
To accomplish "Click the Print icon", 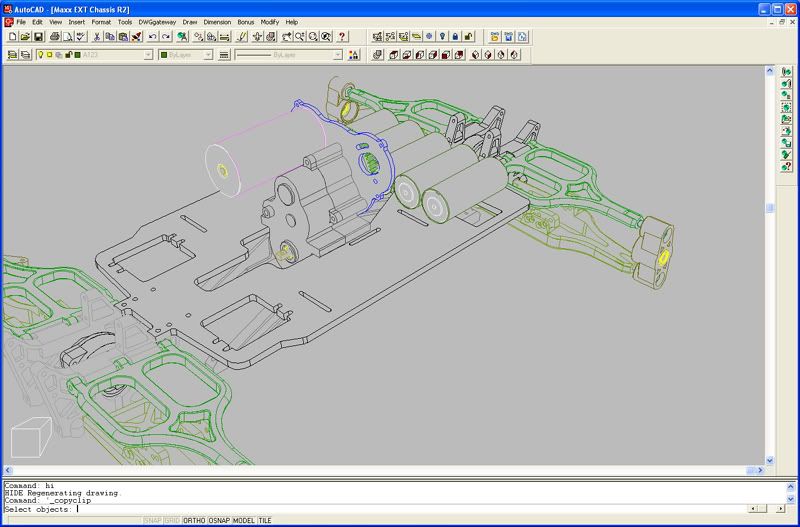I will pyautogui.click(x=55, y=37).
